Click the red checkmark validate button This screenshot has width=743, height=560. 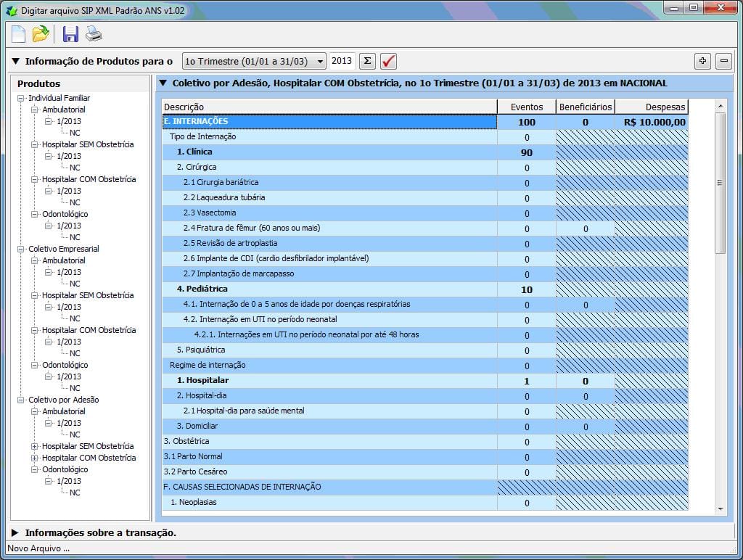tap(389, 61)
